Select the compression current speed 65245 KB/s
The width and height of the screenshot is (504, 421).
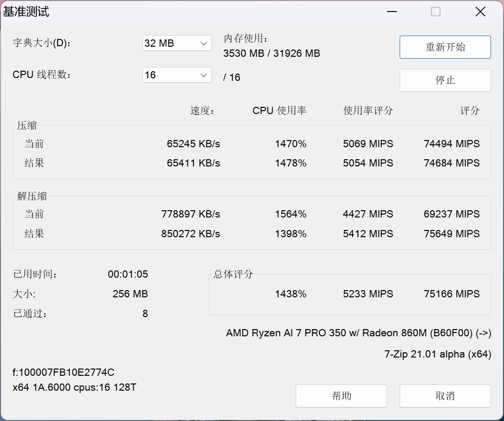click(193, 144)
